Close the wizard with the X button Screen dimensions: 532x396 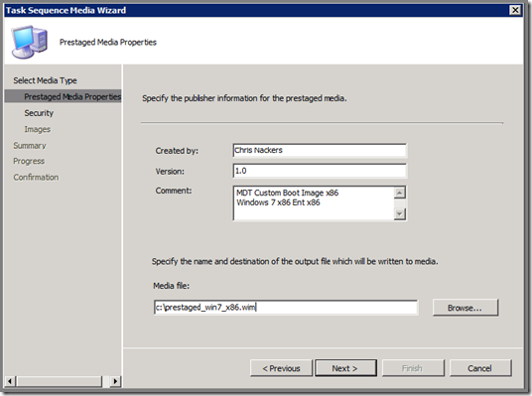point(515,10)
